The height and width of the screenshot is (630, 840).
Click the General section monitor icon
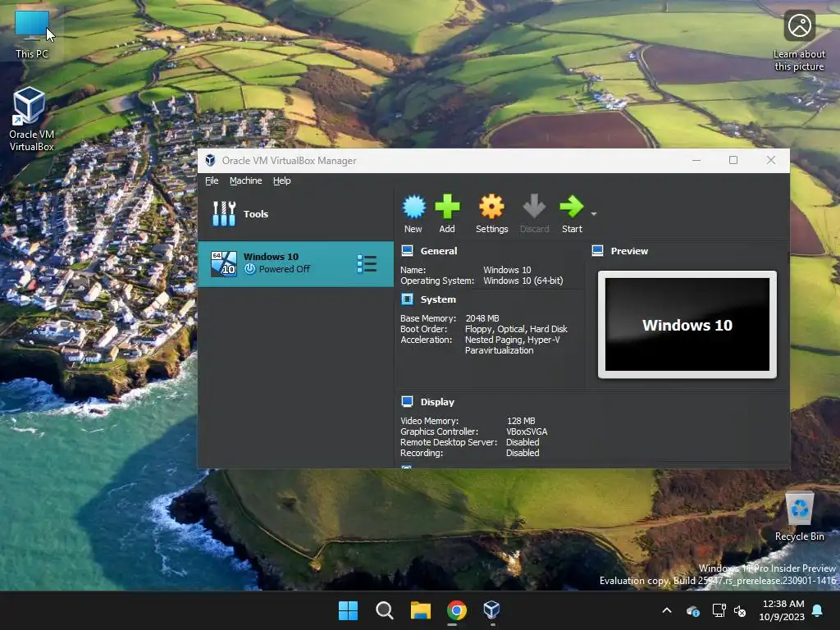pos(407,251)
